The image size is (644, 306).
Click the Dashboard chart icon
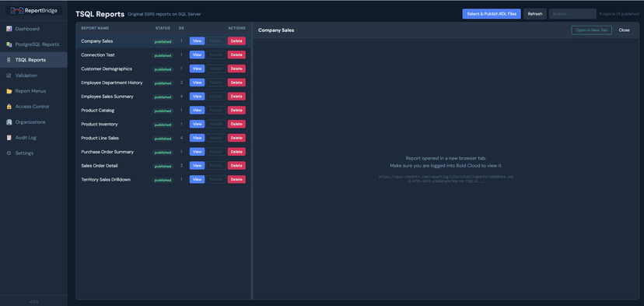pos(9,29)
